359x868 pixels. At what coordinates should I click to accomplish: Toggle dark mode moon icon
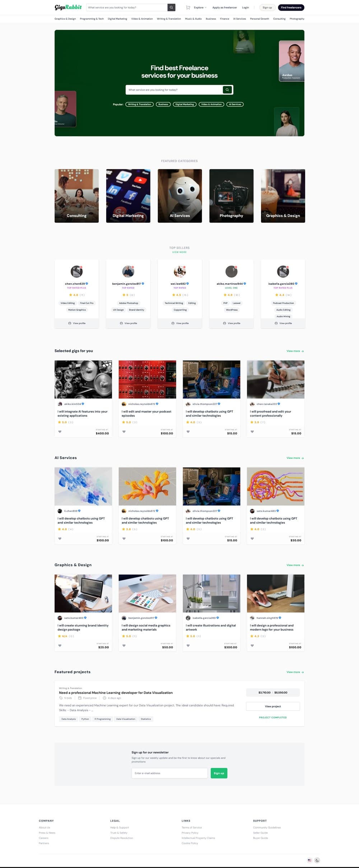pyautogui.click(x=317, y=860)
